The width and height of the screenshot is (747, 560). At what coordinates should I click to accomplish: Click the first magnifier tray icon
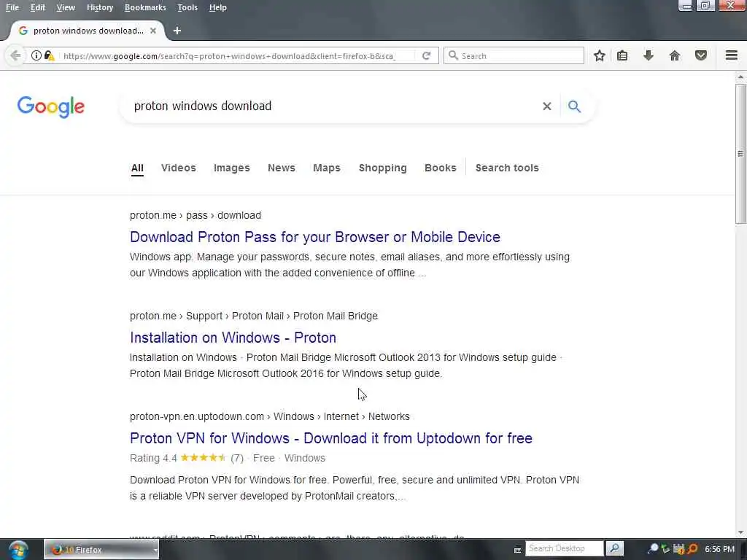(654, 548)
